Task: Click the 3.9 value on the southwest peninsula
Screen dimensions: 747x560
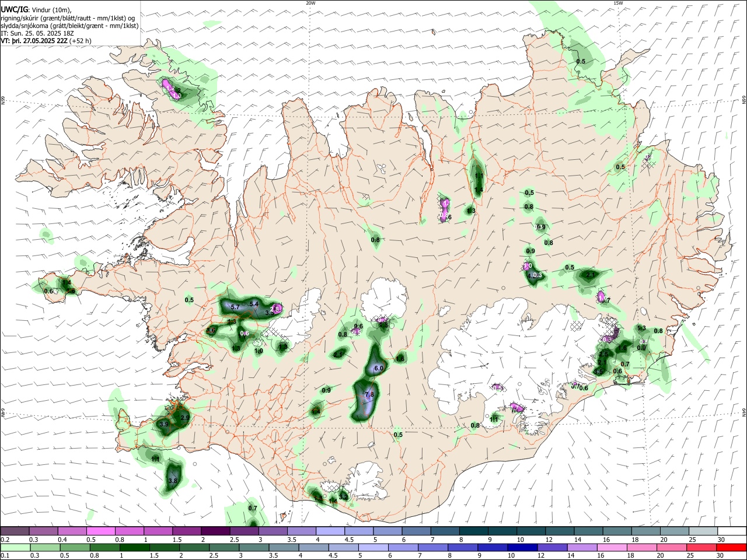Action: point(164,424)
